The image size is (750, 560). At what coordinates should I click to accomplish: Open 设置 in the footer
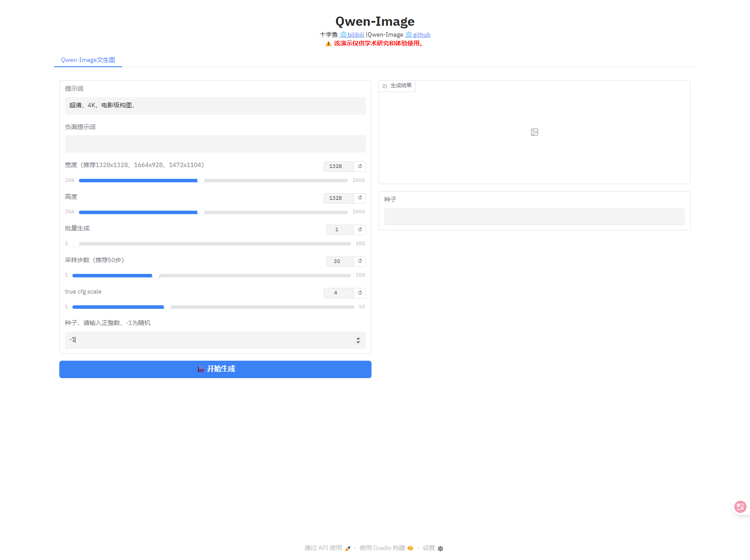[x=429, y=548]
